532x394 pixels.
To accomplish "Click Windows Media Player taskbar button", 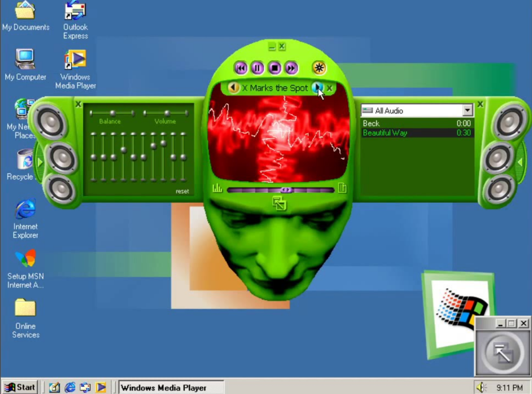I will click(171, 387).
